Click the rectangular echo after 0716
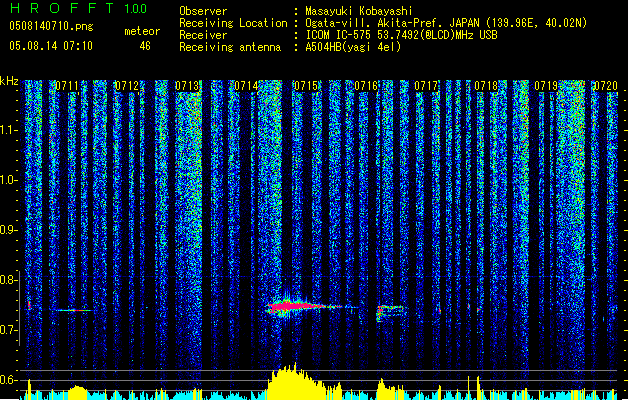 [390, 313]
